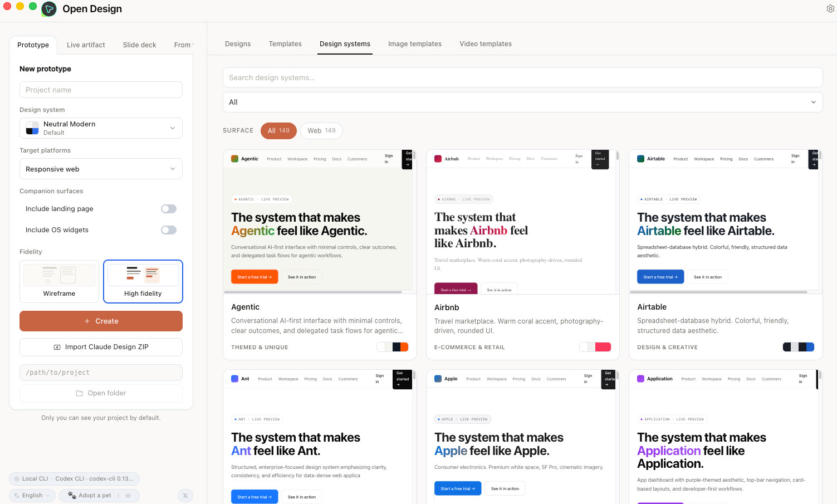
Task: Click the THEMED & UNIQUE category label
Action: [x=260, y=347]
